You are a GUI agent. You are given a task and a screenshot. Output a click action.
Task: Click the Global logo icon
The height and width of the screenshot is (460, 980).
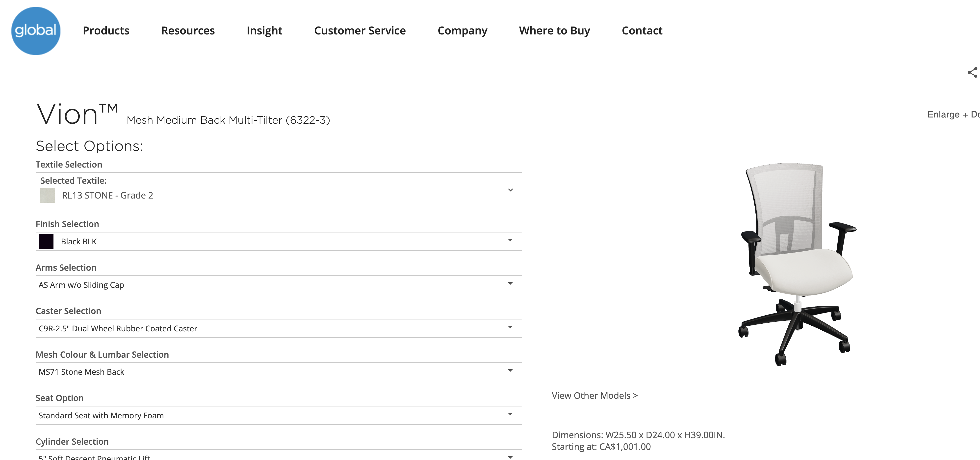tap(36, 31)
